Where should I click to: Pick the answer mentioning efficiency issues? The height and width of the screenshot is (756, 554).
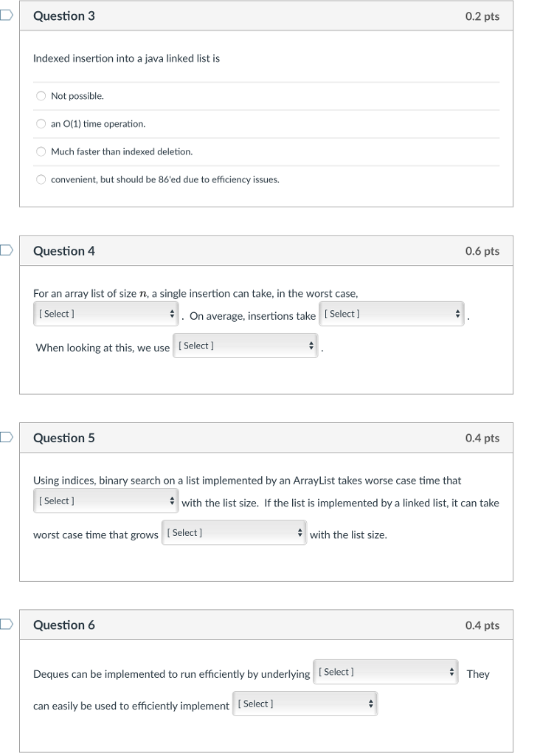[x=41, y=179]
